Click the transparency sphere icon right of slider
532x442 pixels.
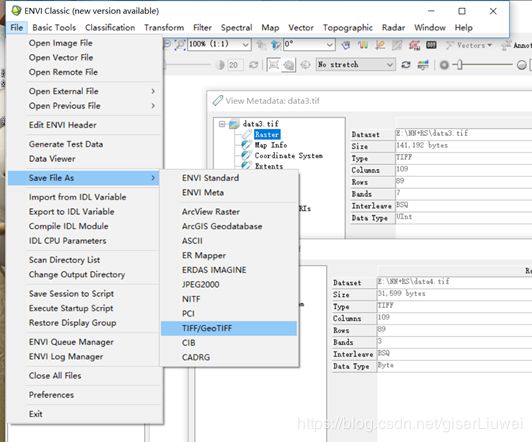(522, 64)
